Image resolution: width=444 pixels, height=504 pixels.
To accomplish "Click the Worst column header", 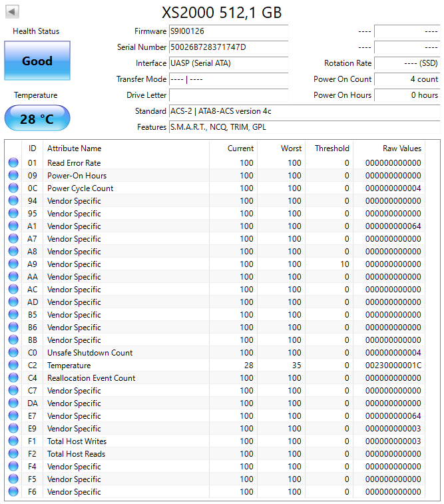I will pyautogui.click(x=281, y=148).
